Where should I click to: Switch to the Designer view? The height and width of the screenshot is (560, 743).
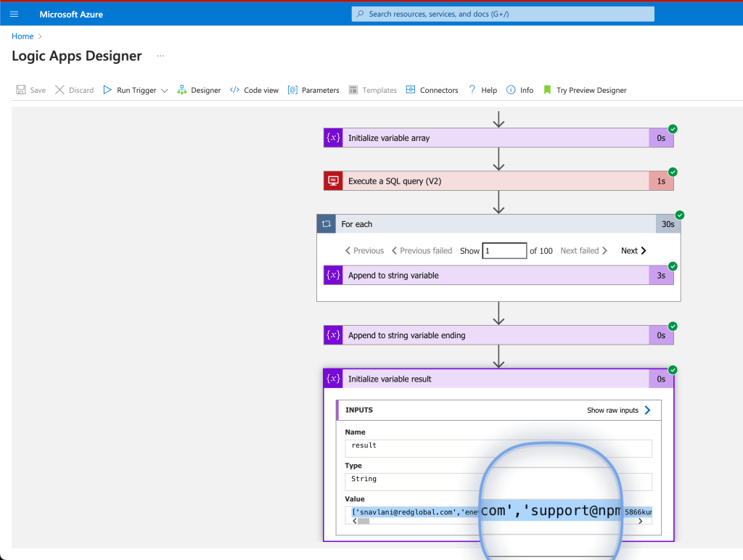[199, 90]
